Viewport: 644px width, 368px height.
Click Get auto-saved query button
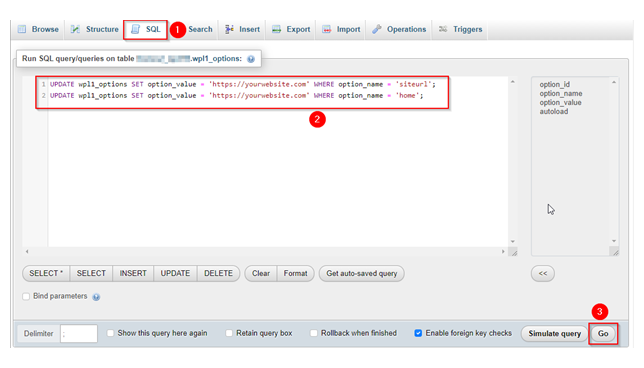click(x=362, y=274)
